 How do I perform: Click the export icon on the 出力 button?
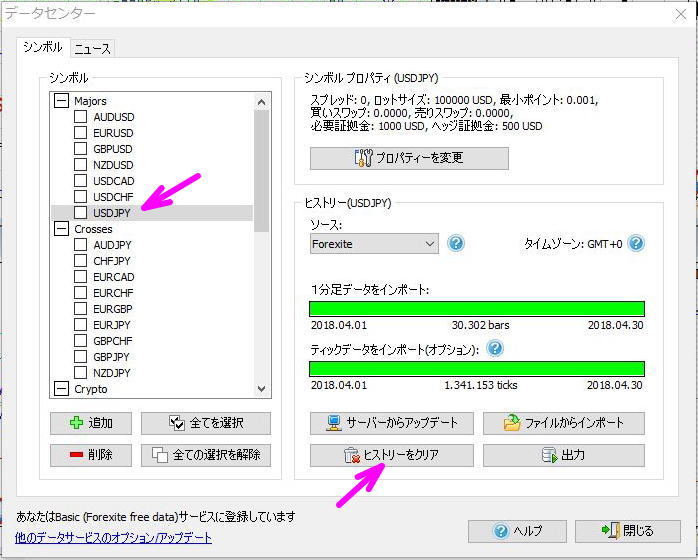click(549, 455)
